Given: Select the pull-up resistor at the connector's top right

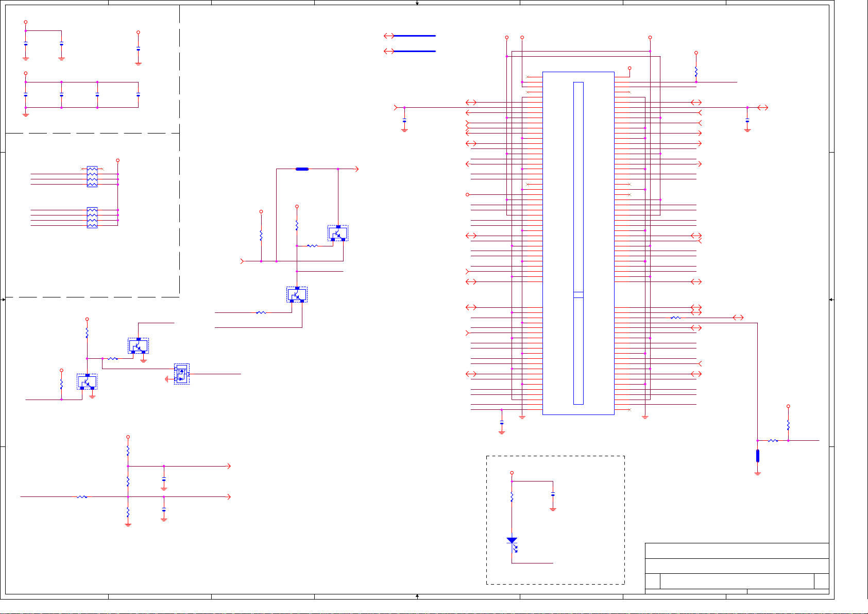Looking at the screenshot, I should [696, 72].
